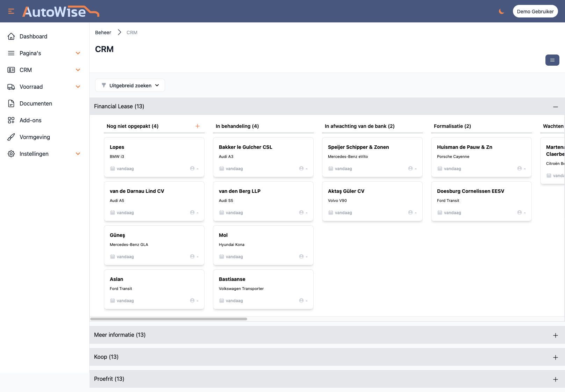Click assignee icon on Speijer Schipper card
The image size is (565, 392).
[410, 168]
